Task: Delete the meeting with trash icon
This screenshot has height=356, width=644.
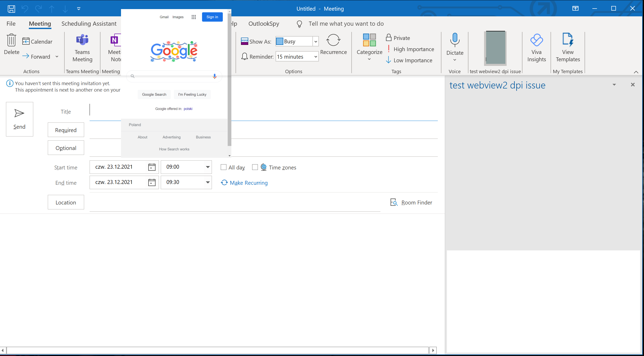Action: pyautogui.click(x=11, y=44)
